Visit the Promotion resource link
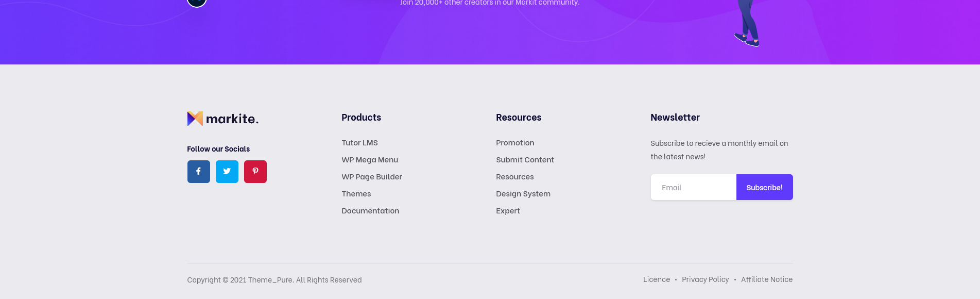This screenshot has height=299, width=980. 514,143
